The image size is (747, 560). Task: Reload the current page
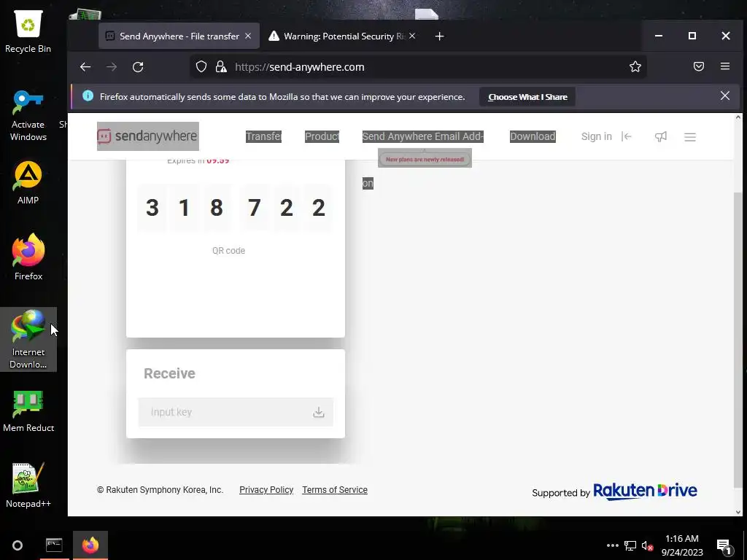click(138, 67)
